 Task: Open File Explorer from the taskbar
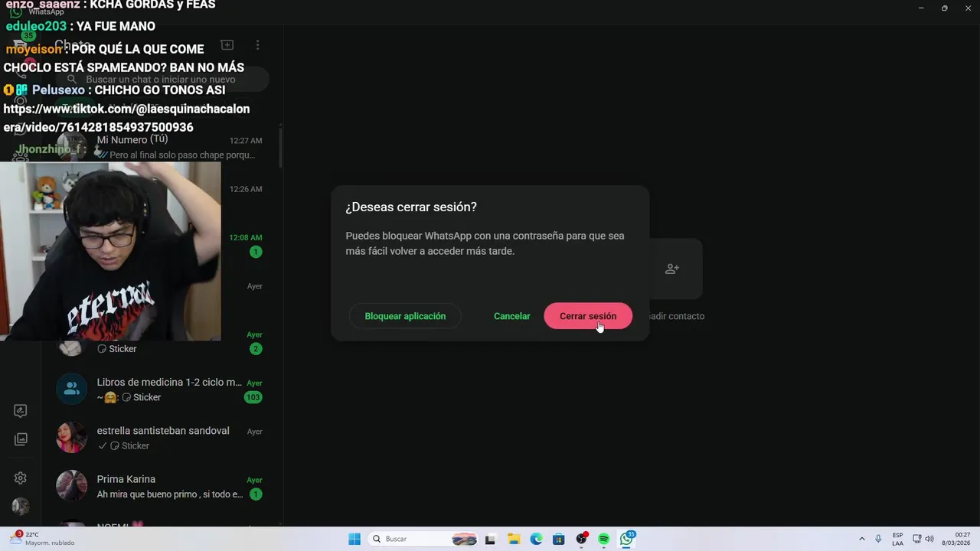(x=514, y=539)
